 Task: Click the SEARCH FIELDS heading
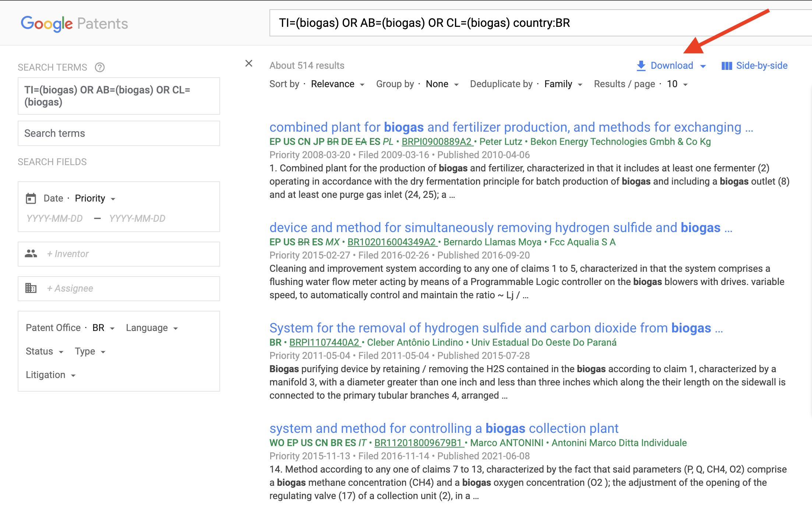52,162
